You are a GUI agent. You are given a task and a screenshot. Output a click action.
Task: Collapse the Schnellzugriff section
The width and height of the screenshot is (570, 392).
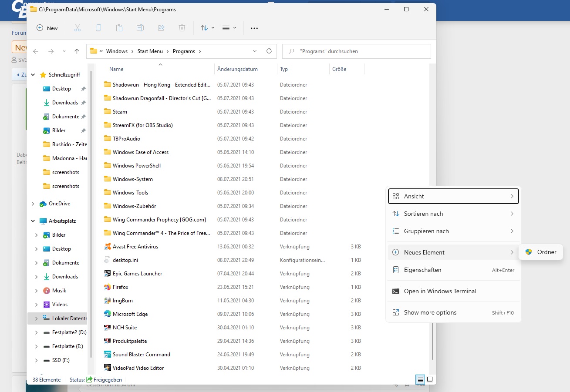coord(33,75)
